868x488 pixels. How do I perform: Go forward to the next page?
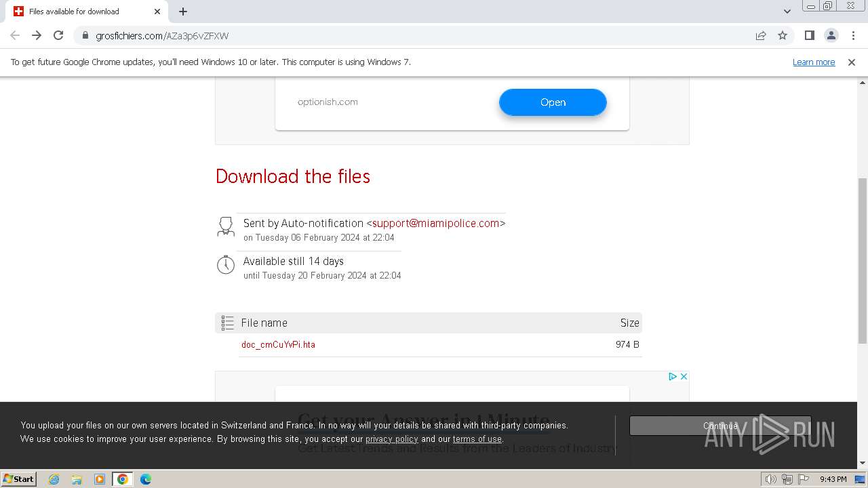37,35
